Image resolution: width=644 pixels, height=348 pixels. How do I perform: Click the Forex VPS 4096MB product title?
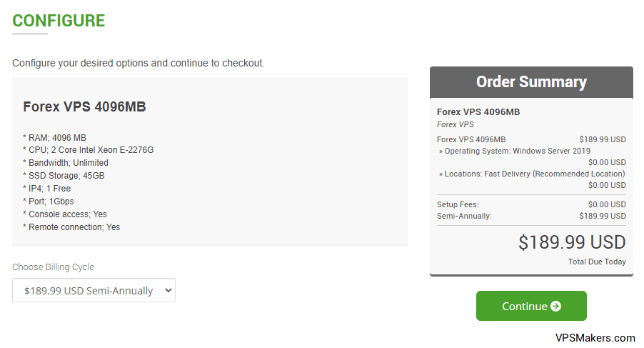pos(84,106)
